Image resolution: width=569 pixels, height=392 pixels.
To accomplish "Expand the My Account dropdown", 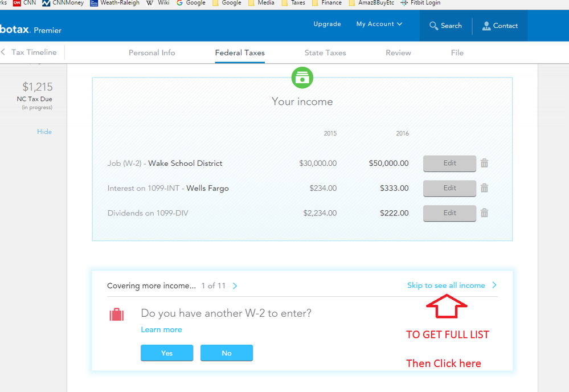I will point(379,24).
